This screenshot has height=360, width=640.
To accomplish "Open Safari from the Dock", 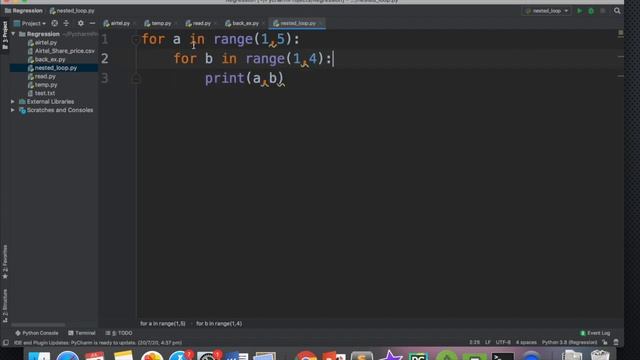I will [68, 356].
